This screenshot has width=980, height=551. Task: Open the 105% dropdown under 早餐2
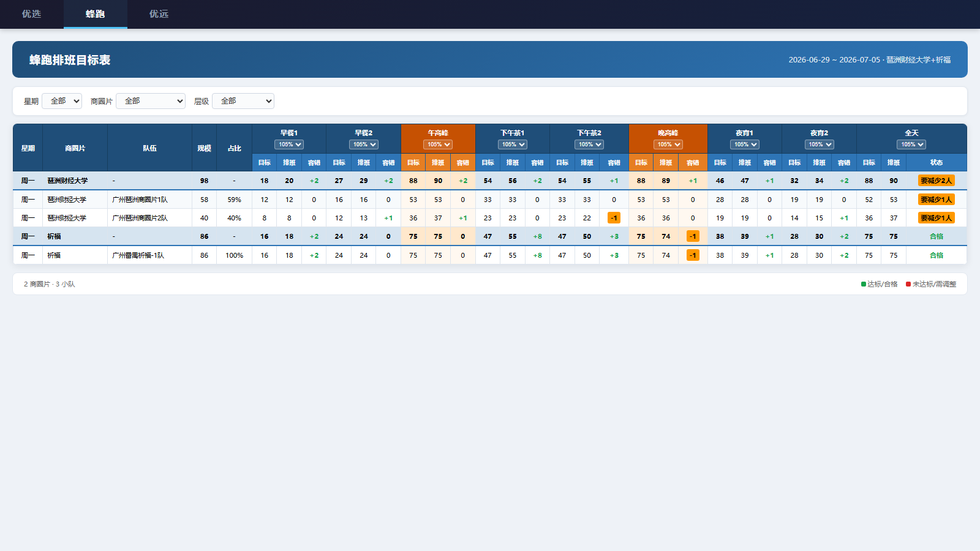point(364,144)
